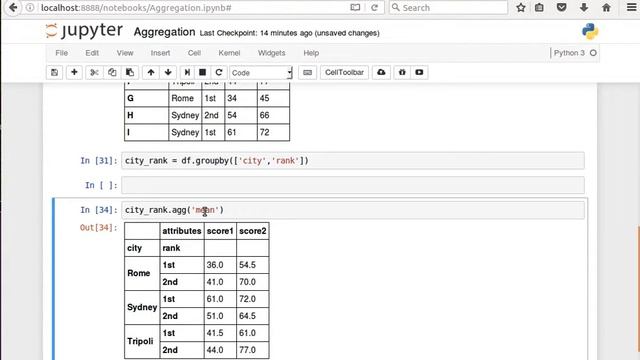Bookmark this page with the star icon

coord(521,7)
